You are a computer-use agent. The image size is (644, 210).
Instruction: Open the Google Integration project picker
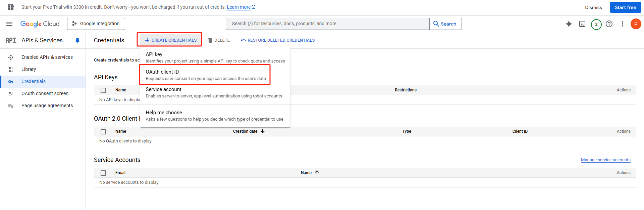(96, 24)
